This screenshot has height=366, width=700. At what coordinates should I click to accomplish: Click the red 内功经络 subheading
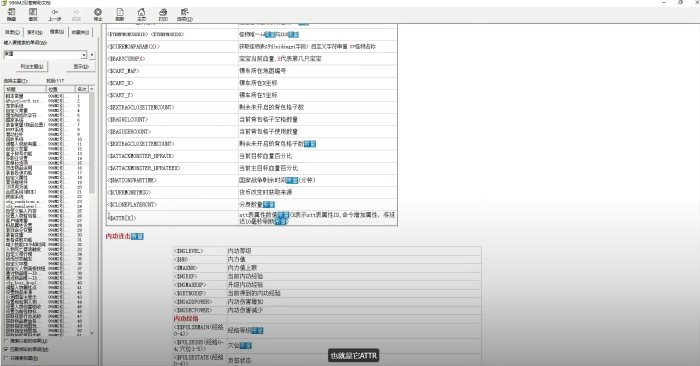click(186, 319)
